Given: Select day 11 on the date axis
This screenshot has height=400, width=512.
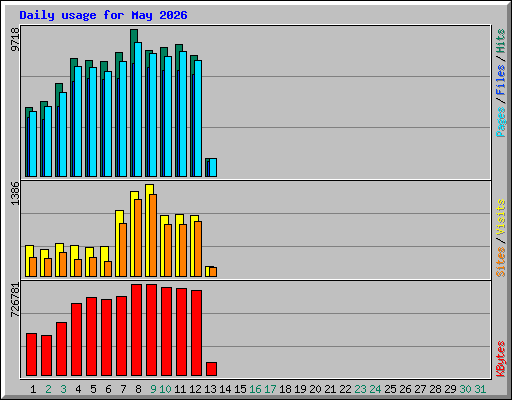Looking at the screenshot, I should coord(180,389).
